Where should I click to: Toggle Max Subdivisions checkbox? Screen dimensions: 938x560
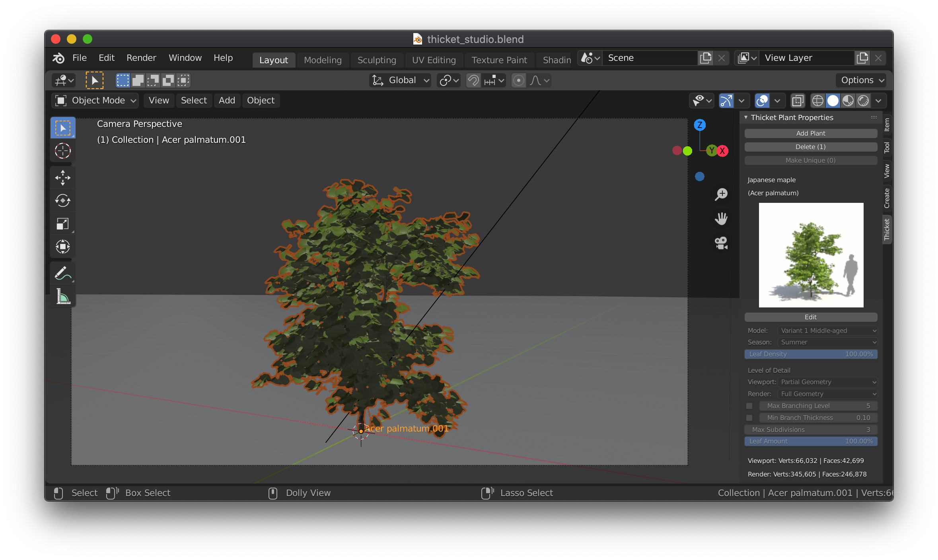[748, 429]
